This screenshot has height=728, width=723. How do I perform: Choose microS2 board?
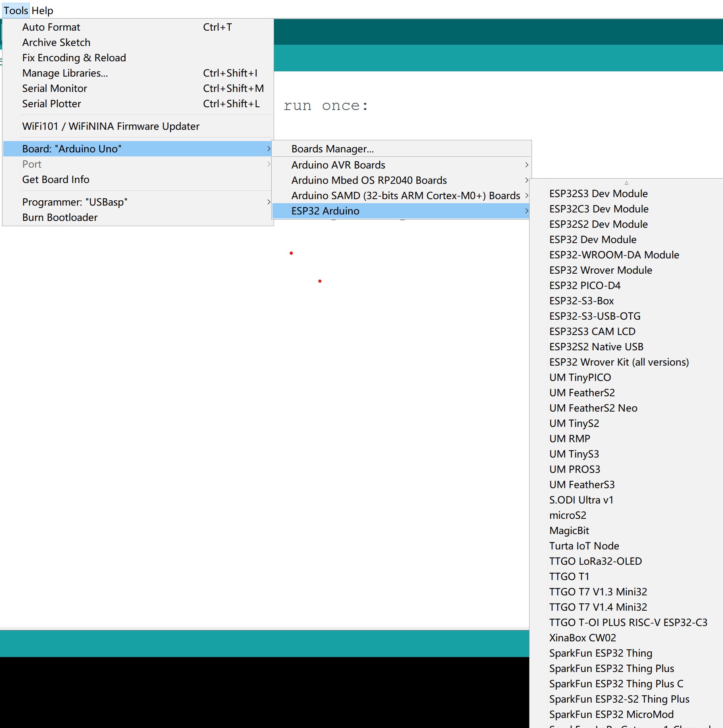click(626, 515)
